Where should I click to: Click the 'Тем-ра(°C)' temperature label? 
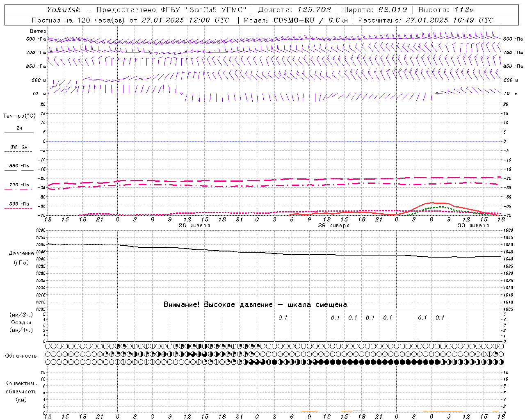(x=19, y=116)
